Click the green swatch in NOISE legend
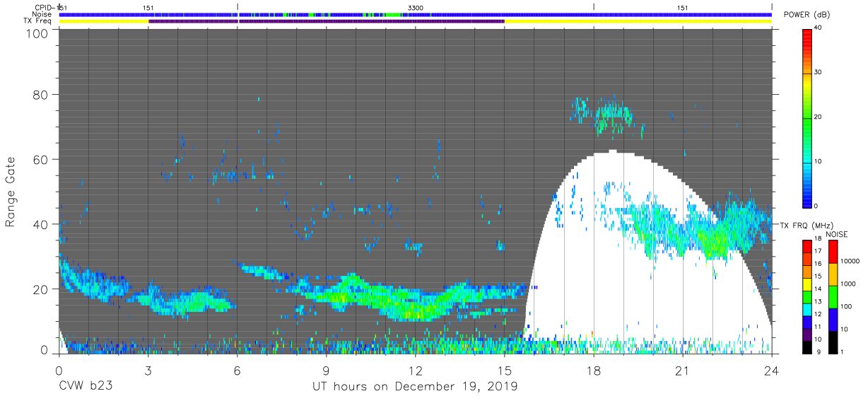 coord(832,296)
